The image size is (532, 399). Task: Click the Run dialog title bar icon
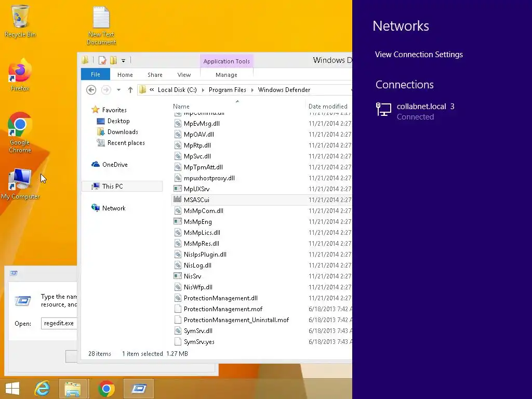click(x=14, y=273)
